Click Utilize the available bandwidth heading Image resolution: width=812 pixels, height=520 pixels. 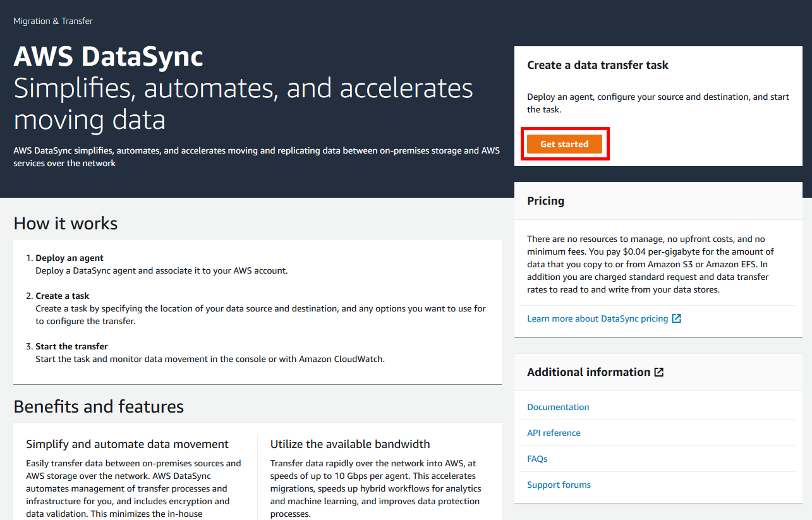(x=350, y=444)
